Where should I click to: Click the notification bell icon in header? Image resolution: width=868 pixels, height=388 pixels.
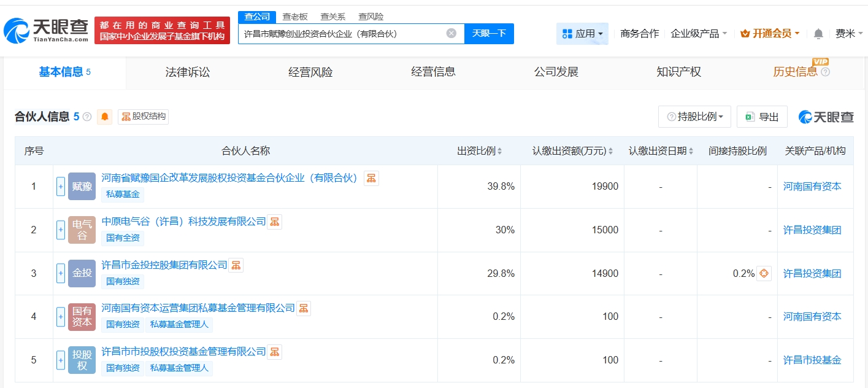[818, 34]
